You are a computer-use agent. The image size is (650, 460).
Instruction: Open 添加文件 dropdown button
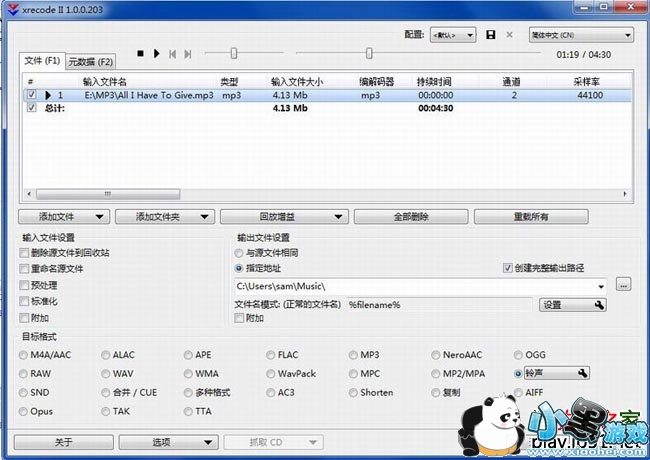[64, 217]
